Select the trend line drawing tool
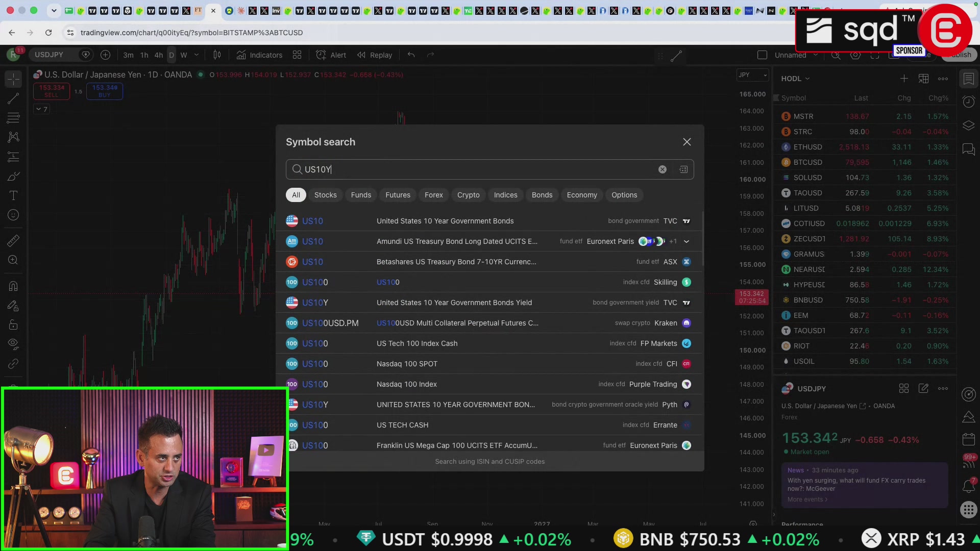 (x=13, y=98)
